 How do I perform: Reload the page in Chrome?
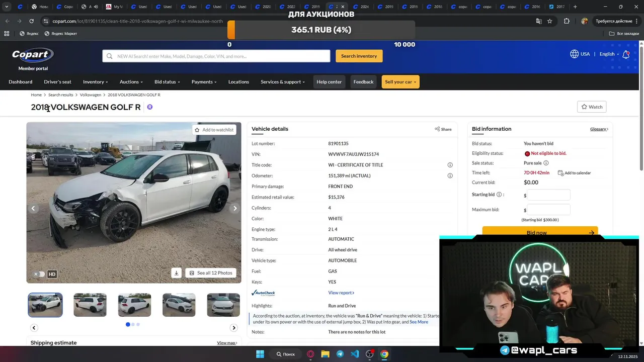31,21
